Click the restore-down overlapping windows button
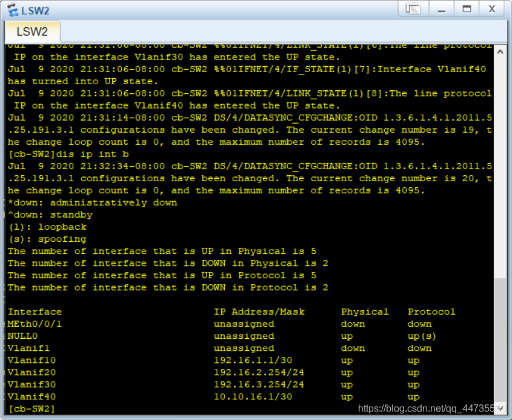The image size is (512, 420). [413, 9]
